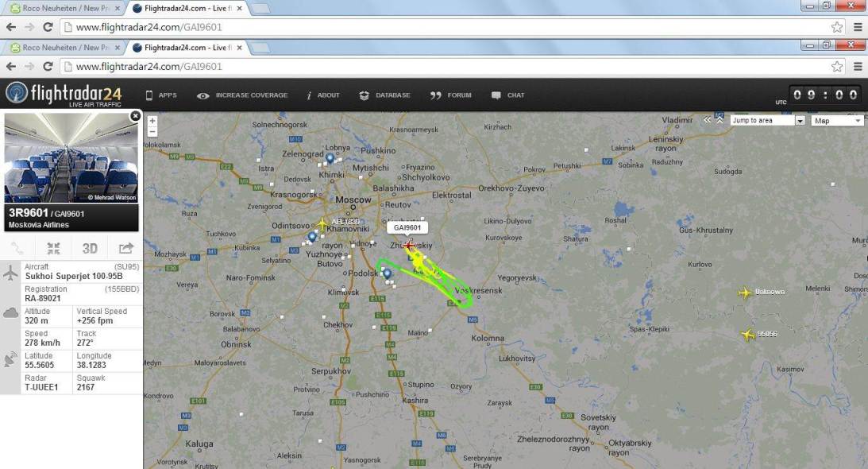868x469 pixels.
Task: Open the Apps menu item
Action: pos(161,95)
